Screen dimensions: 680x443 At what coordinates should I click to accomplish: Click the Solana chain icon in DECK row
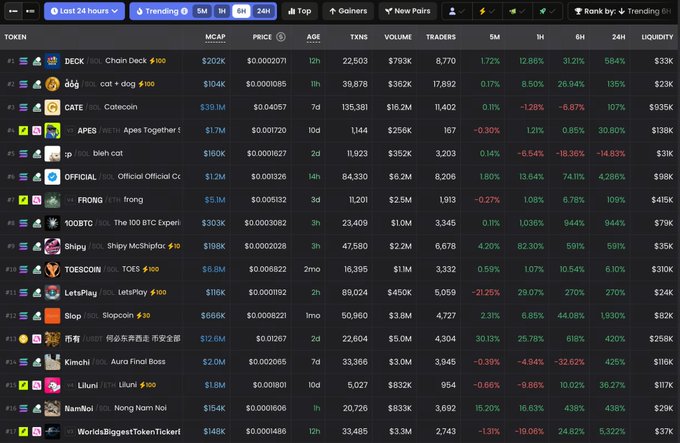click(x=23, y=61)
